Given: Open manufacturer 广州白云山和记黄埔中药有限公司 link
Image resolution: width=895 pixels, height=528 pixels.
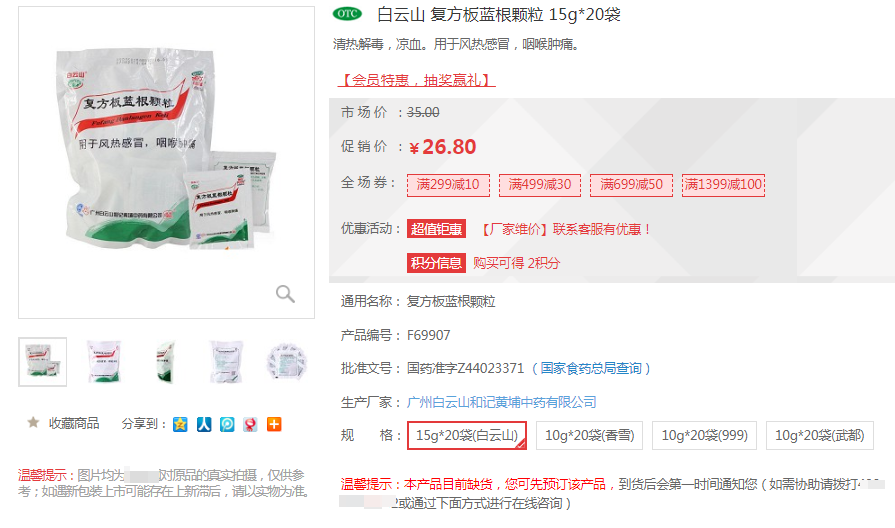Looking at the screenshot, I should click(501, 402).
